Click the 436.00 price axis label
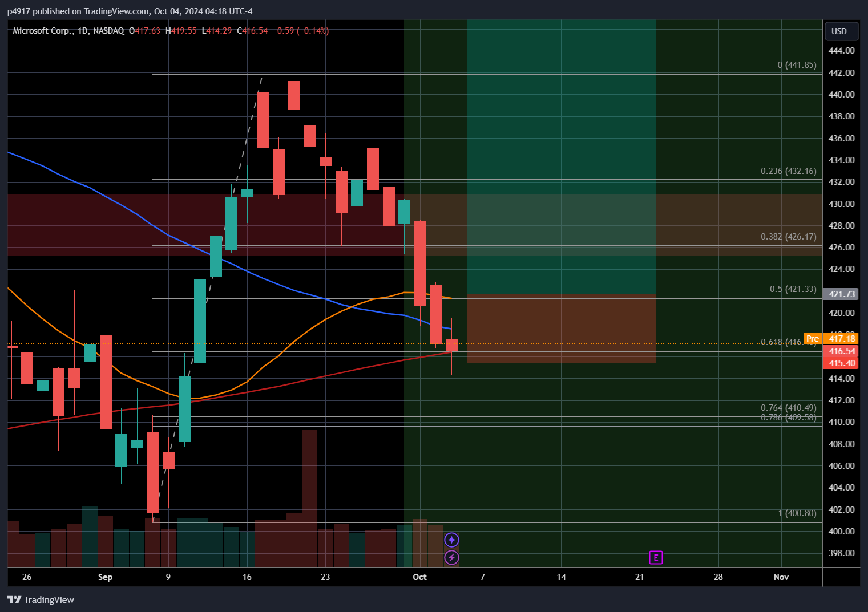Image resolution: width=868 pixels, height=612 pixels. tap(841, 139)
